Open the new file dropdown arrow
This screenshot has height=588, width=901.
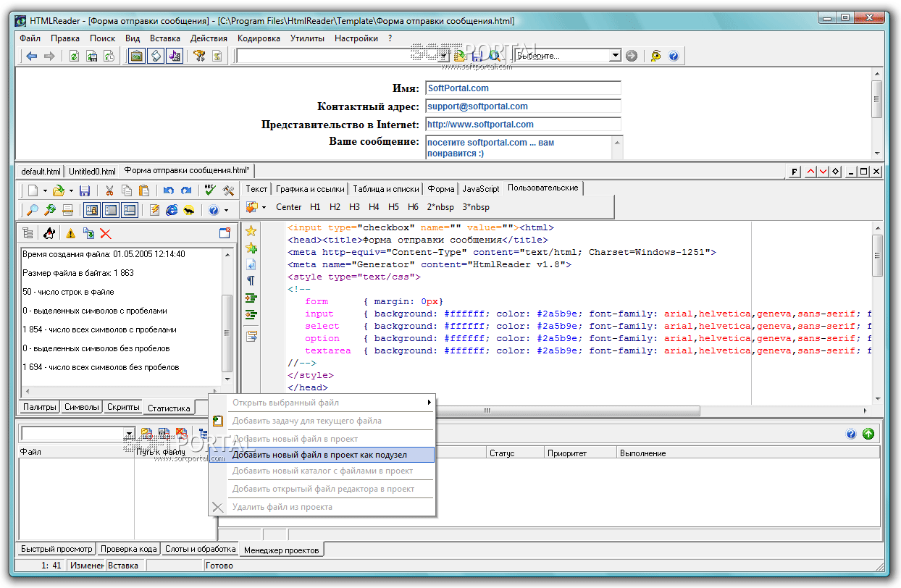(x=45, y=190)
